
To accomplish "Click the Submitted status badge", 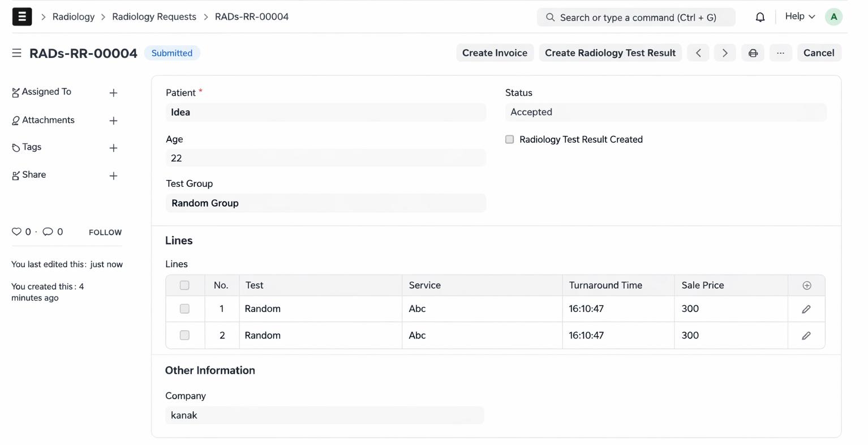I will [172, 53].
